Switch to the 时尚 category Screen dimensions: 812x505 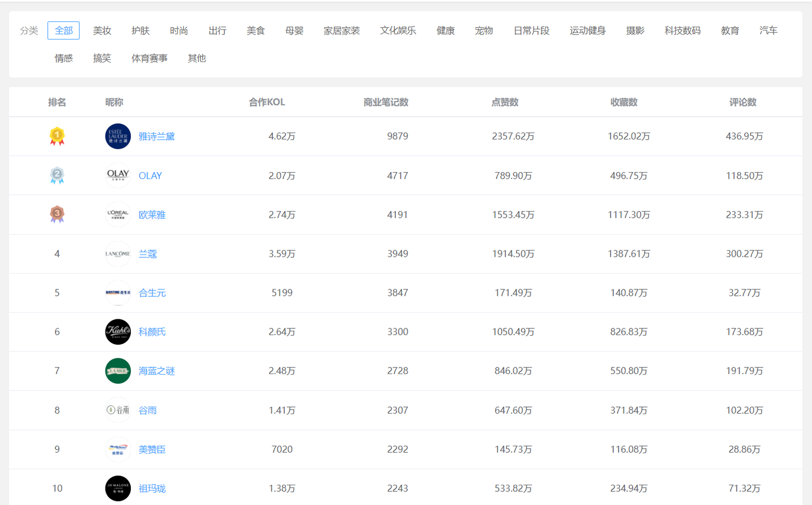(x=179, y=30)
